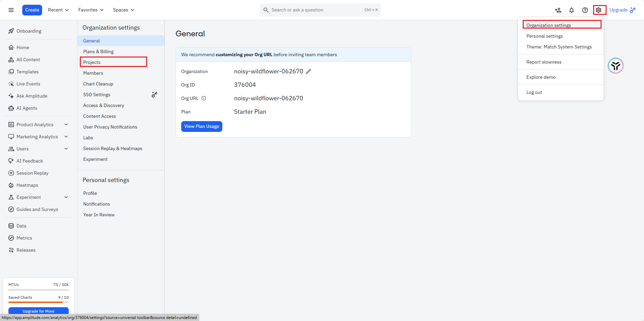Click the search or ask a question field

320,10
